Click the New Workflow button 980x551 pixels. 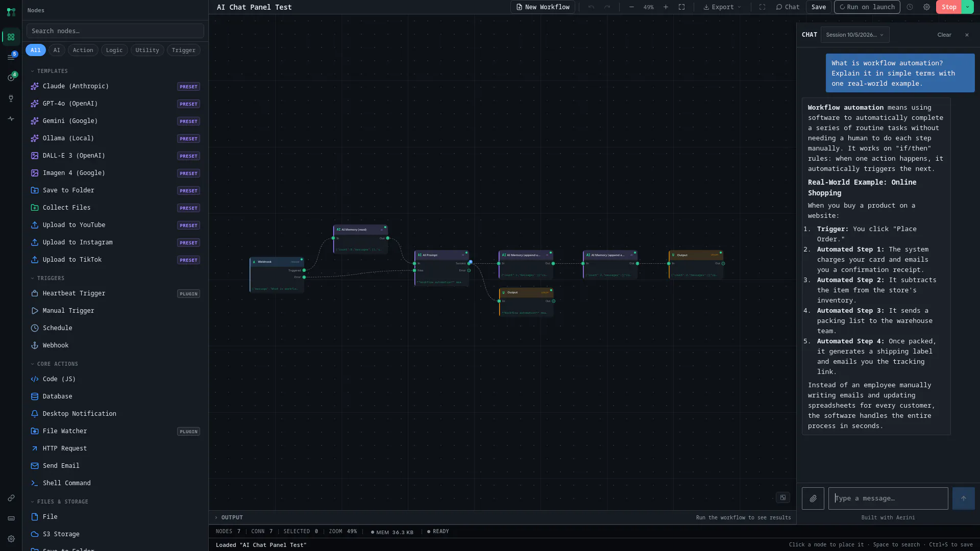[543, 7]
